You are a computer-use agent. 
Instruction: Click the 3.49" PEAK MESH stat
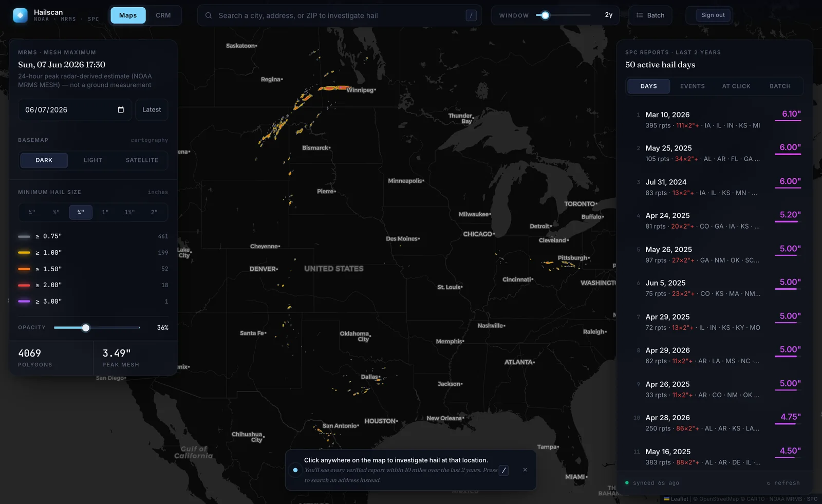point(135,358)
